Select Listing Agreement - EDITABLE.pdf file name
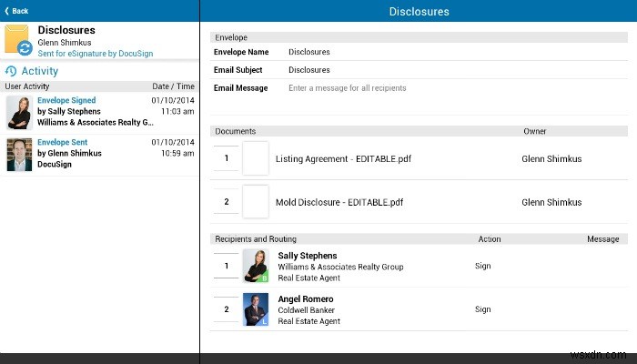The width and height of the screenshot is (637, 364). coord(343,159)
